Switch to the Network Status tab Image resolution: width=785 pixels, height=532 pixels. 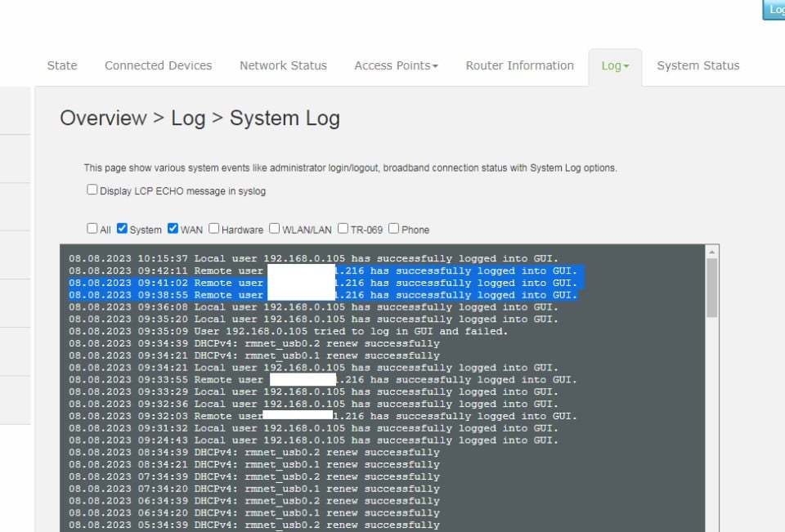(284, 65)
